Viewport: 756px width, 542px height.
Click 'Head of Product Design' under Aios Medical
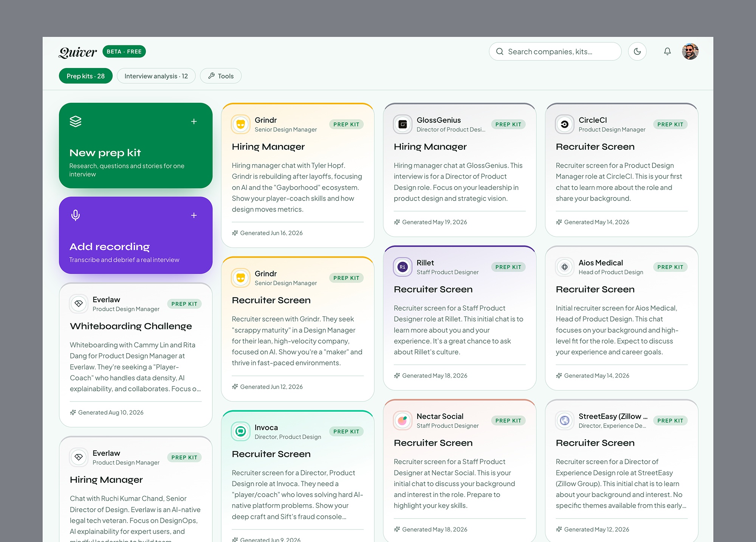(611, 272)
